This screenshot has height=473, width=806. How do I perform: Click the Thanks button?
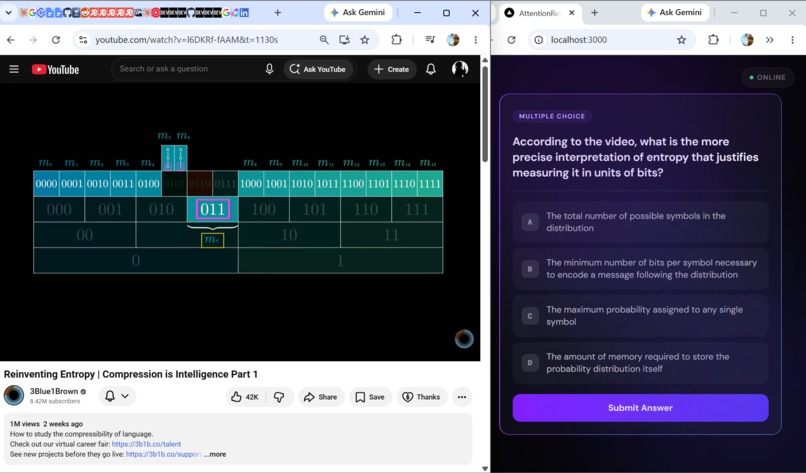[422, 397]
